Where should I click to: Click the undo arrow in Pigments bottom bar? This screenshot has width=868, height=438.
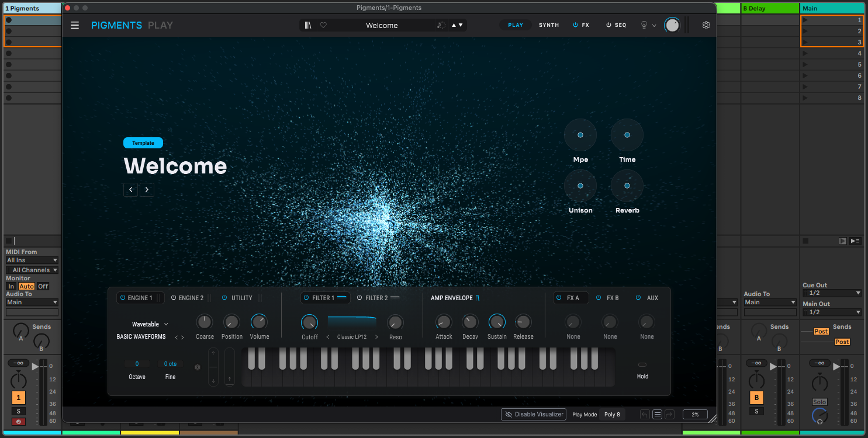(x=645, y=414)
